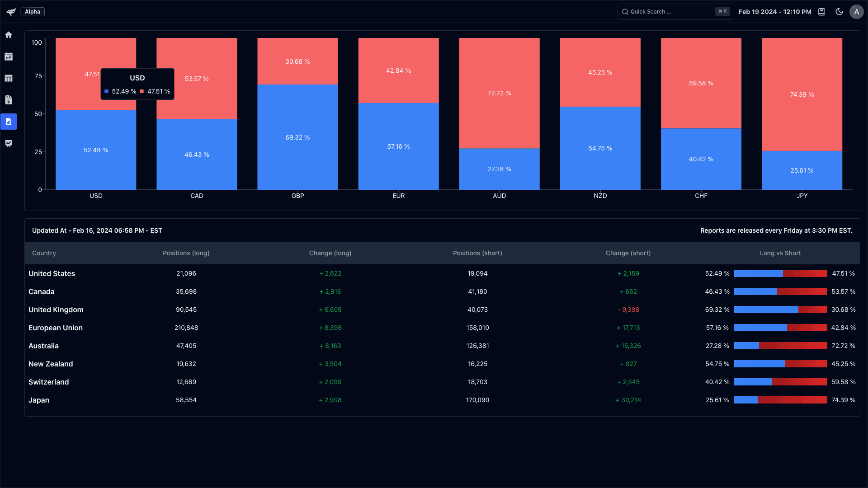Viewport: 868px width, 488px height.
Task: Click the Alpha badge next to logo
Action: click(33, 12)
